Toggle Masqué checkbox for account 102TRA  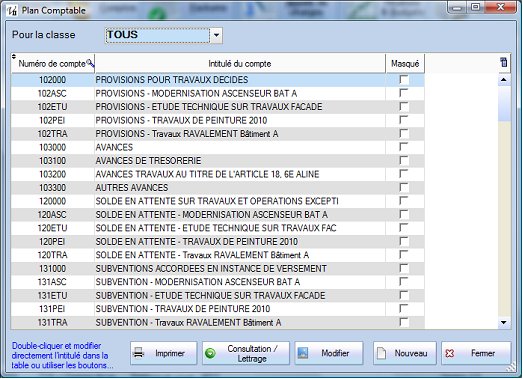[x=404, y=134]
